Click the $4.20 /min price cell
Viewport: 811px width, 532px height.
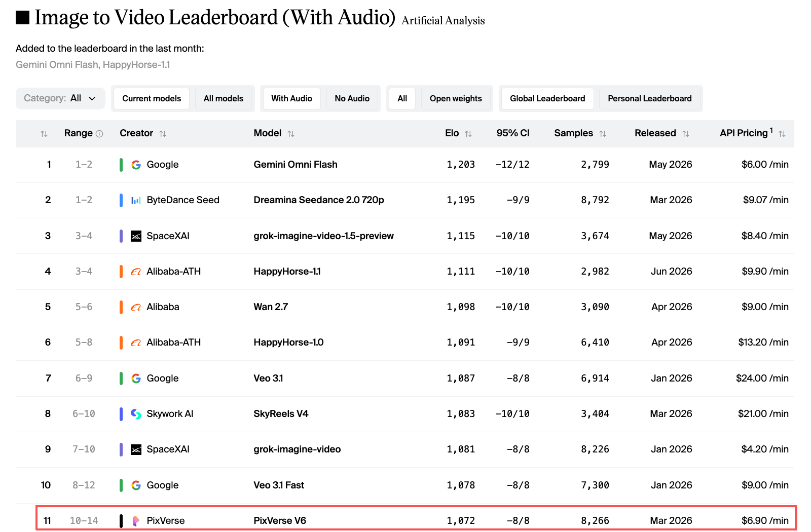765,449
